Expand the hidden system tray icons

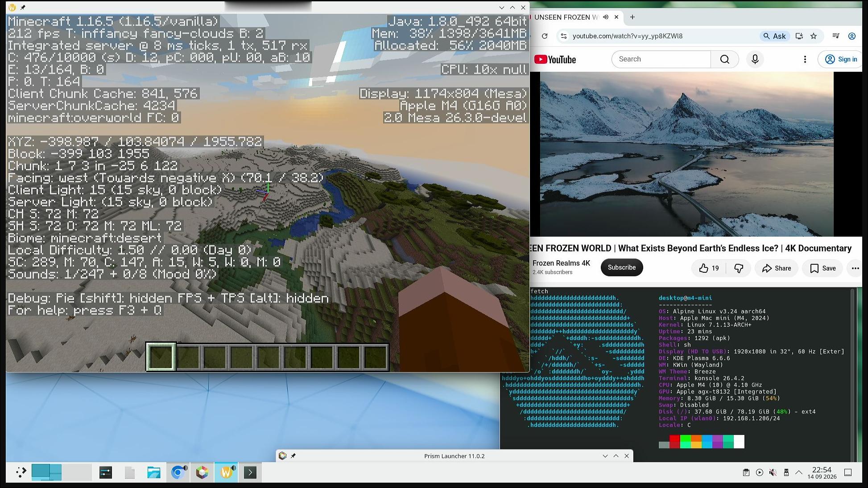coord(799,472)
